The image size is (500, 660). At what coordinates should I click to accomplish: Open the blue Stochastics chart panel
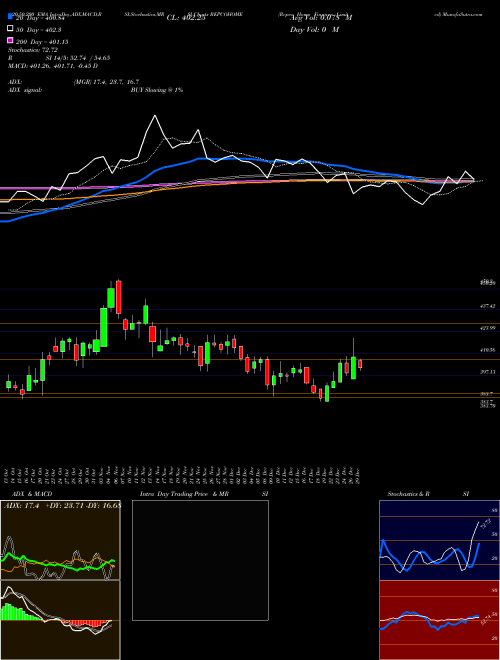click(439, 540)
